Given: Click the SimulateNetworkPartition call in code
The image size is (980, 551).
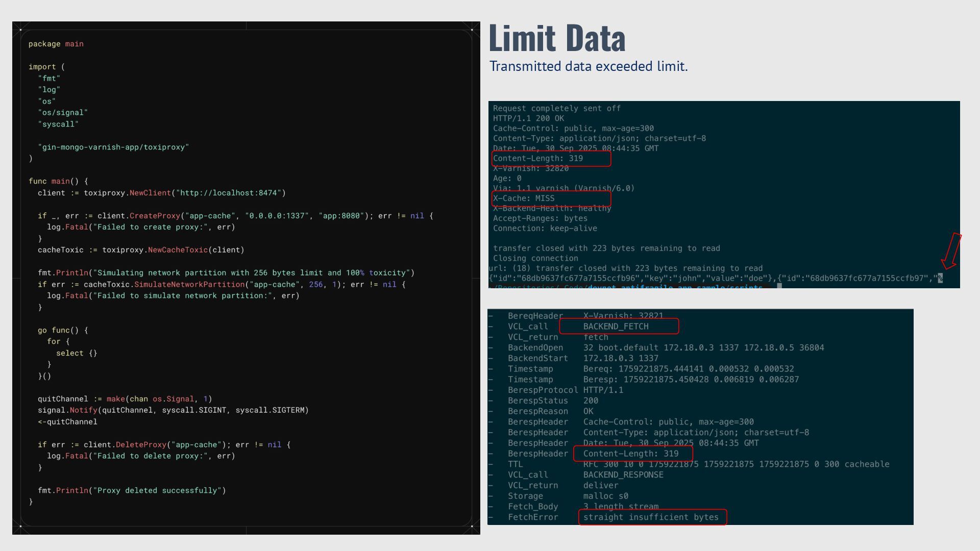Looking at the screenshot, I should [189, 284].
